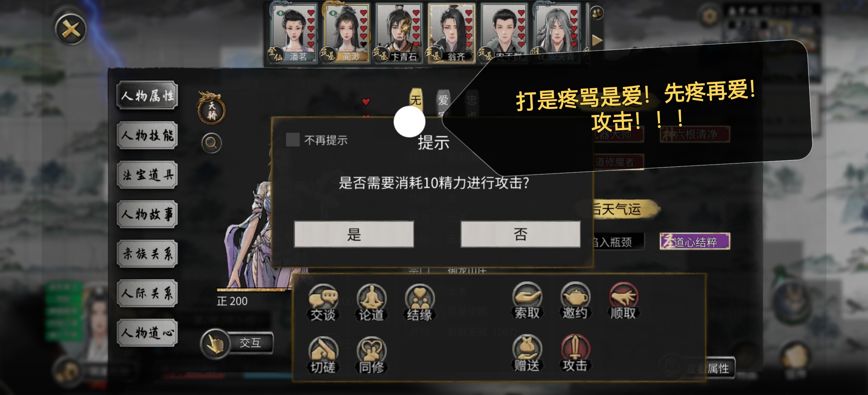Select 卞青石 character portrait
Image resolution: width=868 pixels, height=395 pixels.
coord(399,33)
